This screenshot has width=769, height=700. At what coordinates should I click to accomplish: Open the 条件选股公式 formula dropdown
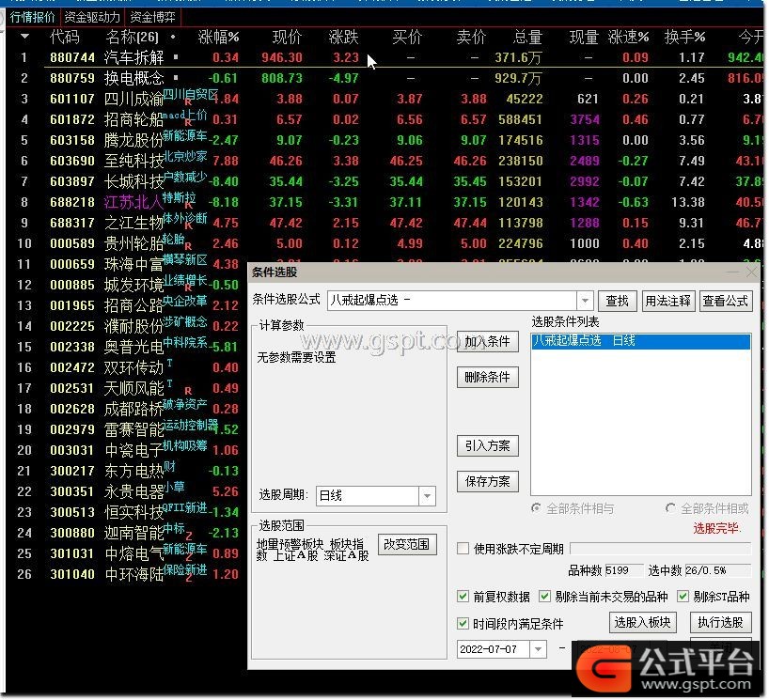585,300
